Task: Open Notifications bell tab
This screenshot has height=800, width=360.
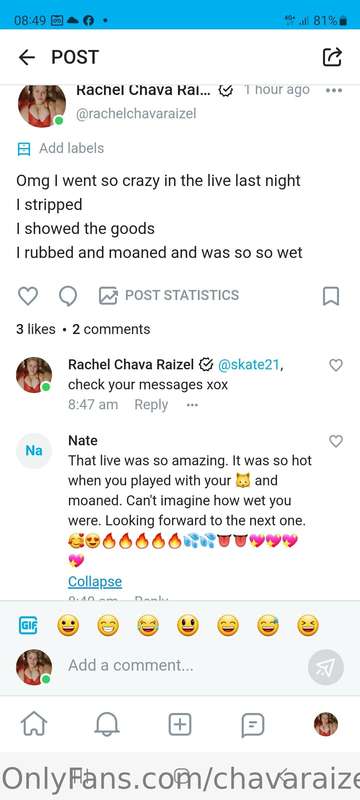Action: (x=108, y=724)
